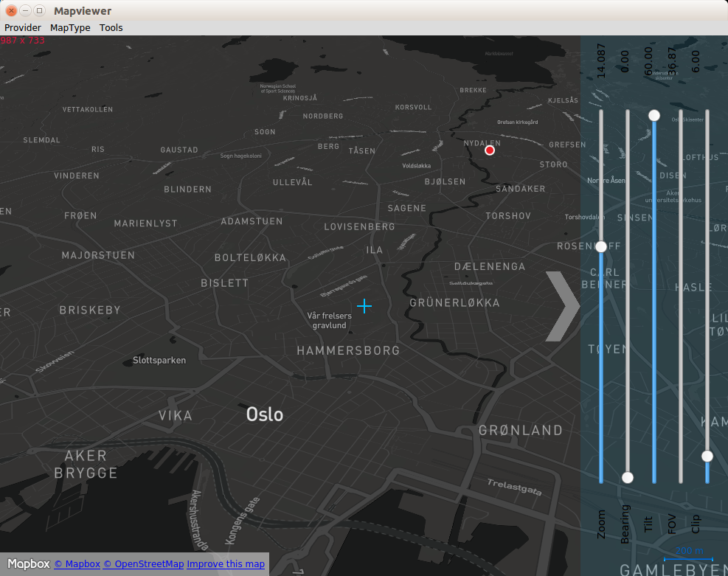This screenshot has width=728, height=576.
Task: Open the MapType menu
Action: point(70,28)
